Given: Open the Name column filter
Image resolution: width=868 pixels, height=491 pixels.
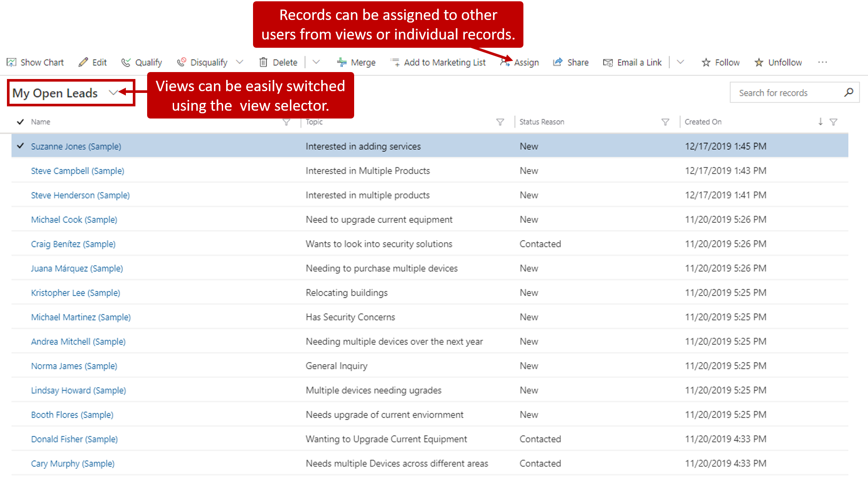Looking at the screenshot, I should pyautogui.click(x=286, y=122).
